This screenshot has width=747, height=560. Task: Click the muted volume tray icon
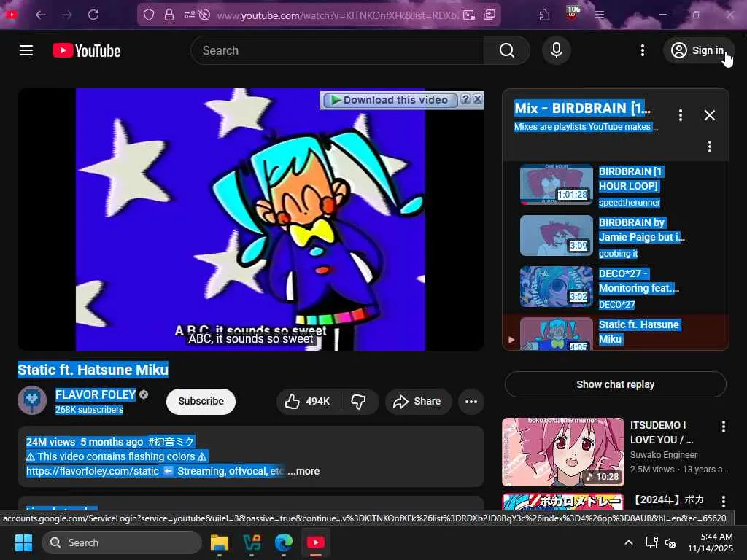pos(670,542)
